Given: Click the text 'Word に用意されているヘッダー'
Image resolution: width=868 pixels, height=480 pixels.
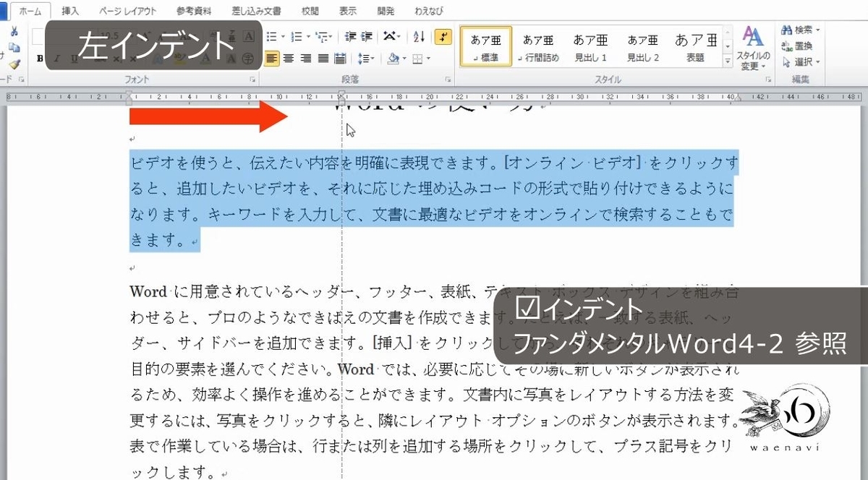Looking at the screenshot, I should (x=238, y=292).
